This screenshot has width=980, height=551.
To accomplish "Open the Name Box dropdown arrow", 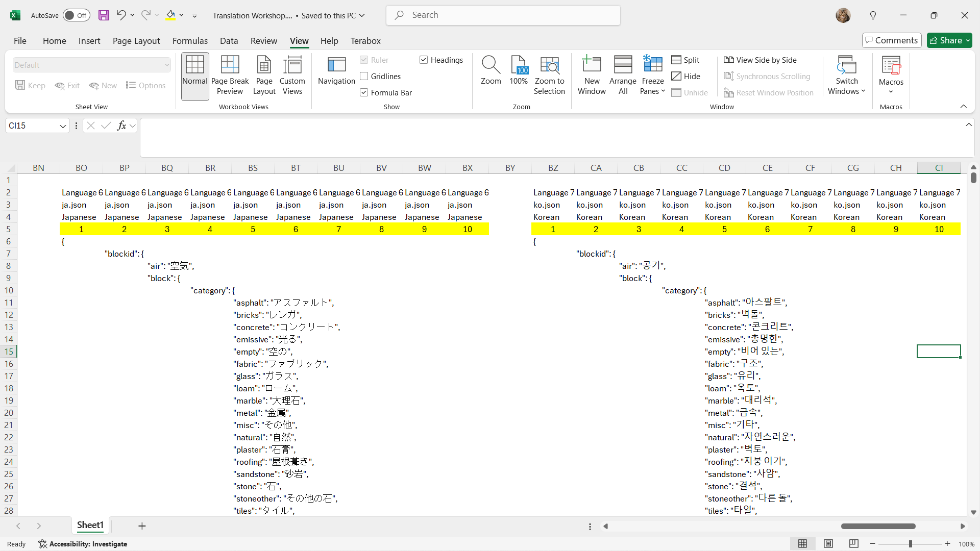I will (x=63, y=126).
